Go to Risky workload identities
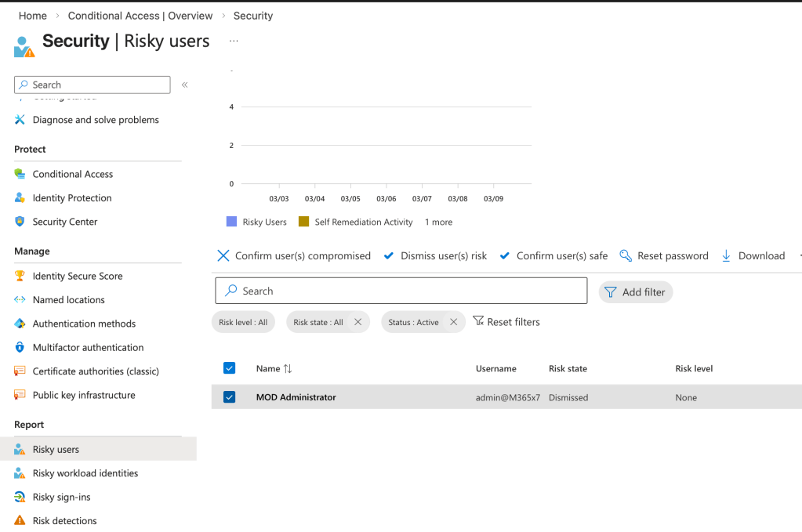 point(85,473)
